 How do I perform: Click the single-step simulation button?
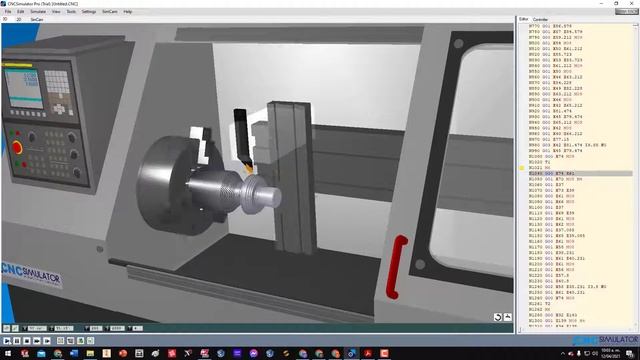pyautogui.click(x=47, y=340)
